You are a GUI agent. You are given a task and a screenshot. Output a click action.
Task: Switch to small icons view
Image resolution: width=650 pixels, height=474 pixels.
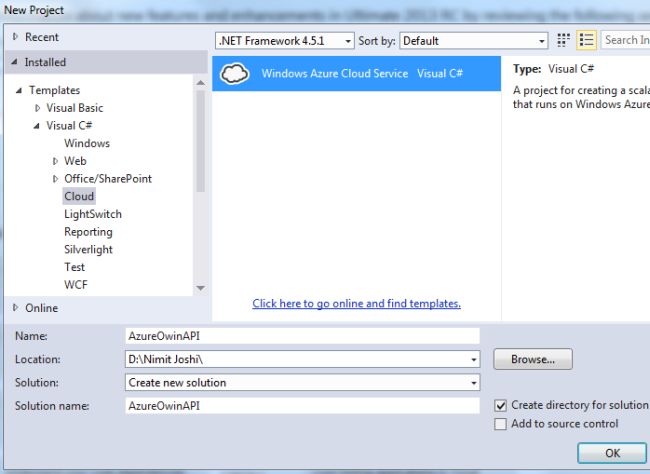click(563, 40)
